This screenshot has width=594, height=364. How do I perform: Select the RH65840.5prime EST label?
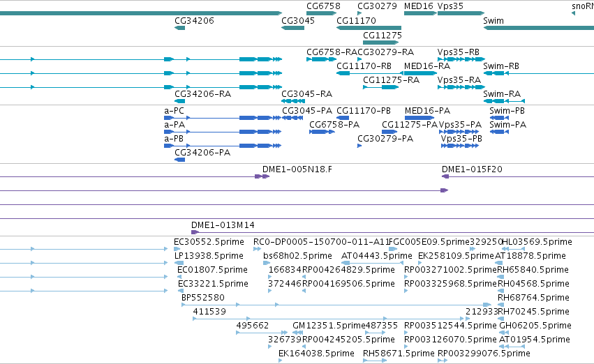coord(533,270)
